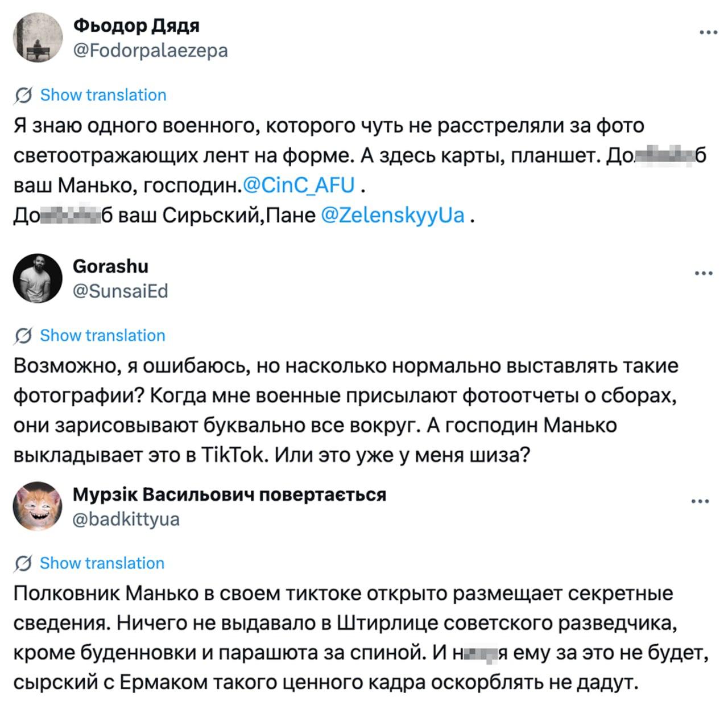This screenshot has width=728, height=709.
Task: Open Фьодор Дядя's profile avatar
Action: click(x=38, y=38)
